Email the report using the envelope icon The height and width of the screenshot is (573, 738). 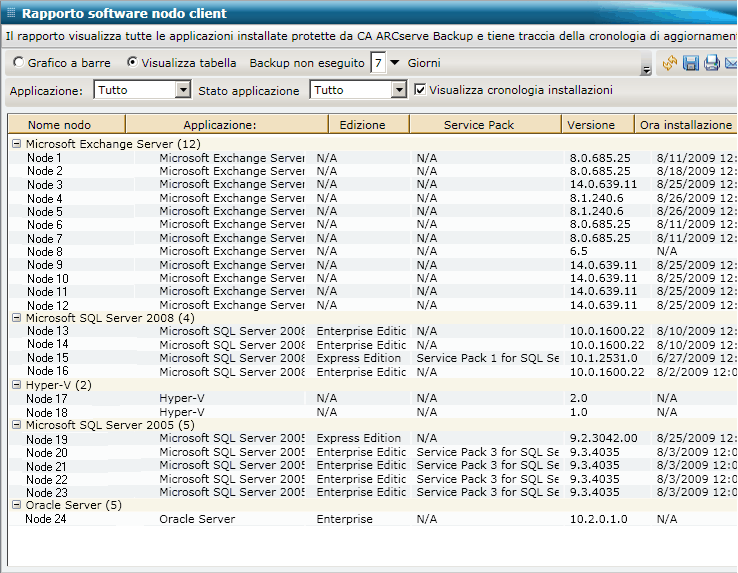[x=731, y=63]
